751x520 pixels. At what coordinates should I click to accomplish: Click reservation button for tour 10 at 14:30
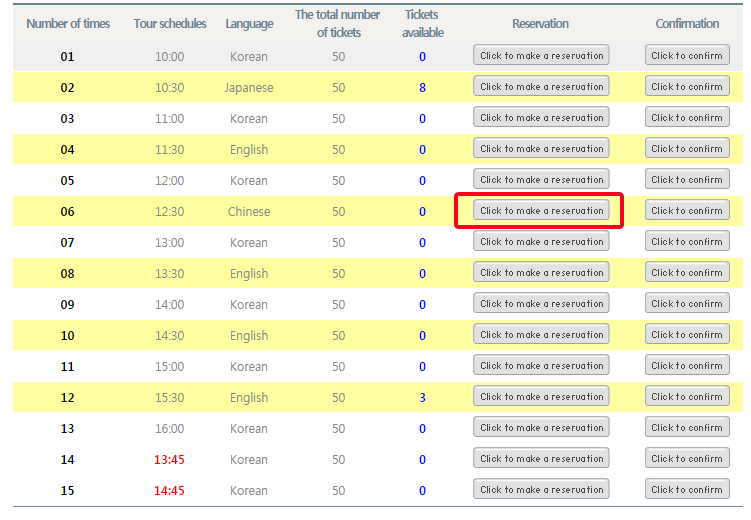coord(541,334)
